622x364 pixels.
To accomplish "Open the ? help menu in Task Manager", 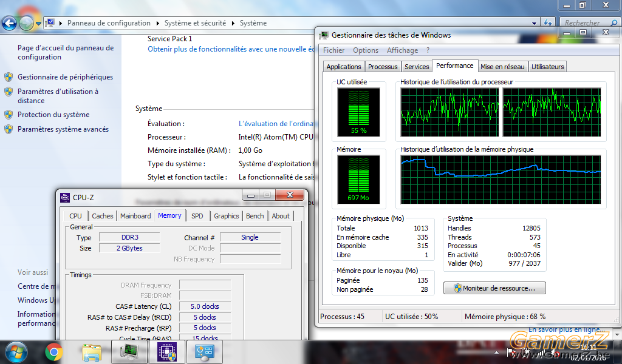I will point(428,50).
